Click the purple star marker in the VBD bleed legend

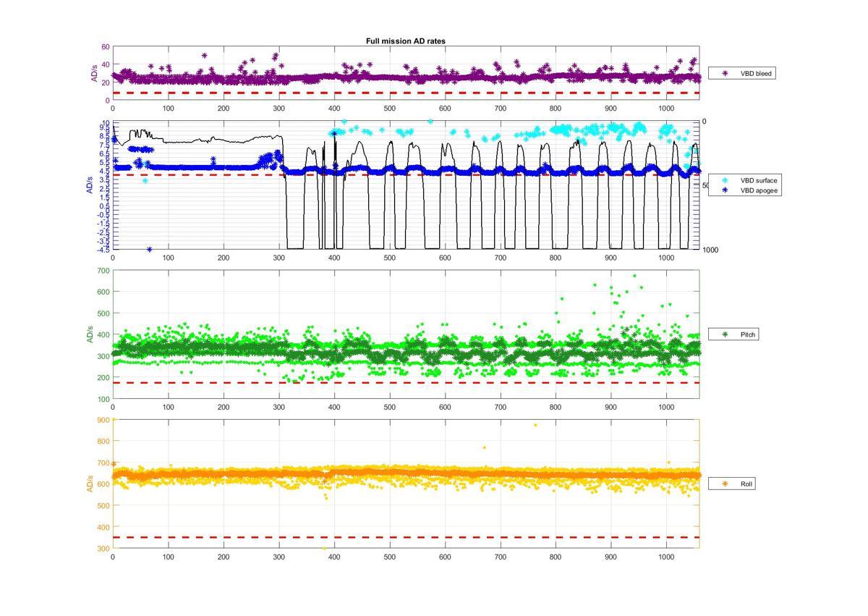[x=725, y=73]
